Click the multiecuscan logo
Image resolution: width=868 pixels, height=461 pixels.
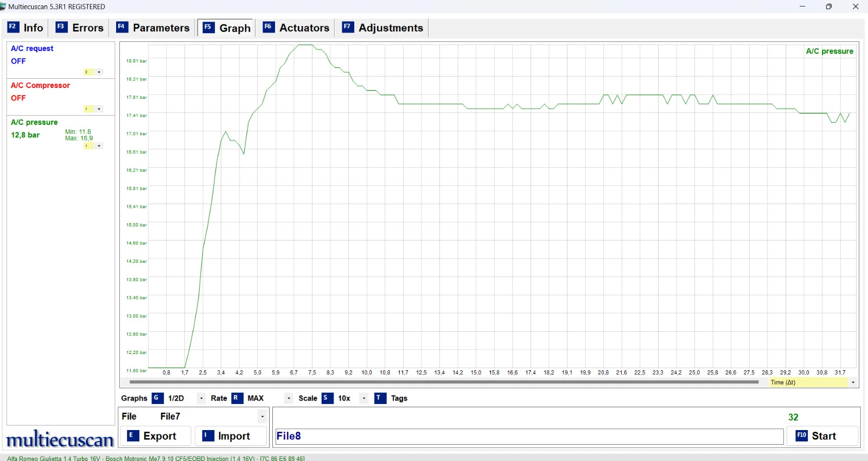pyautogui.click(x=60, y=439)
